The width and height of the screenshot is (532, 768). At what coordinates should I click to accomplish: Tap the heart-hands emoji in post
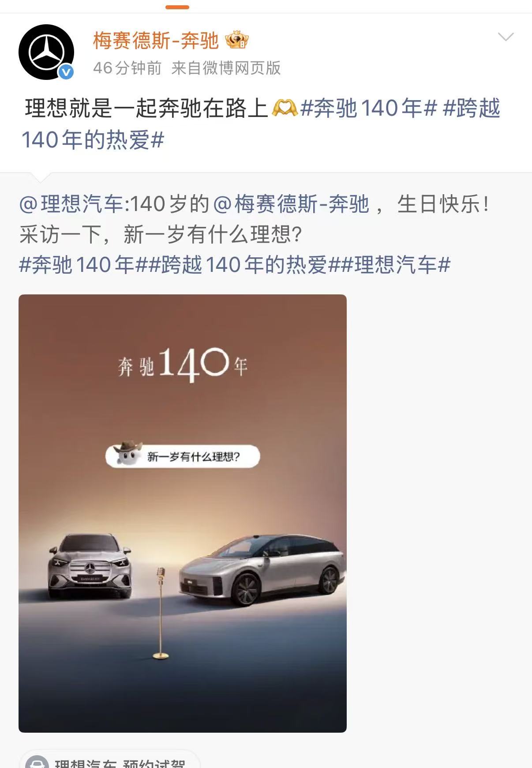284,108
